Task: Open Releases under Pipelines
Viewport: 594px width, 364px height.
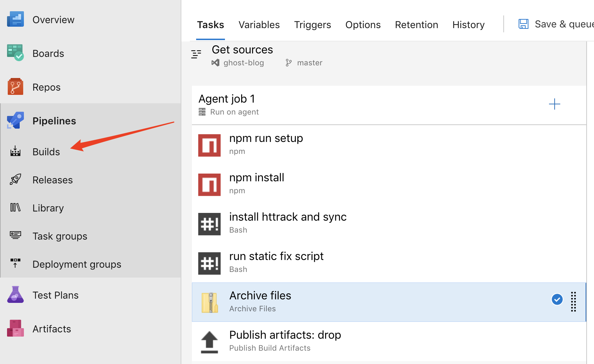Action: pyautogui.click(x=53, y=180)
